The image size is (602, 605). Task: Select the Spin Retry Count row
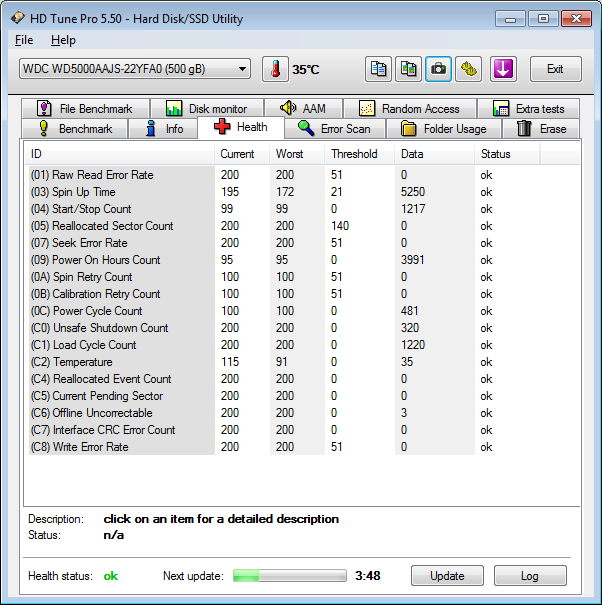(x=304, y=277)
